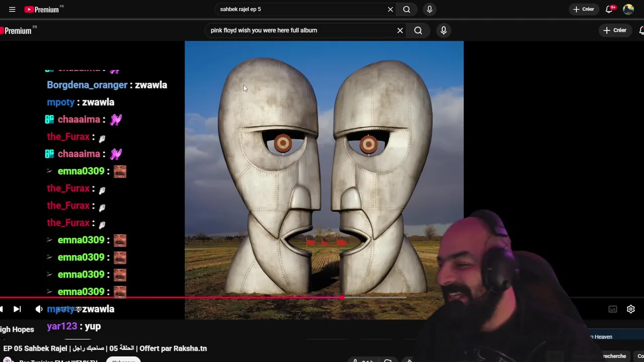The width and height of the screenshot is (644, 362).
Task: Skip to the next video
Action: click(x=17, y=309)
